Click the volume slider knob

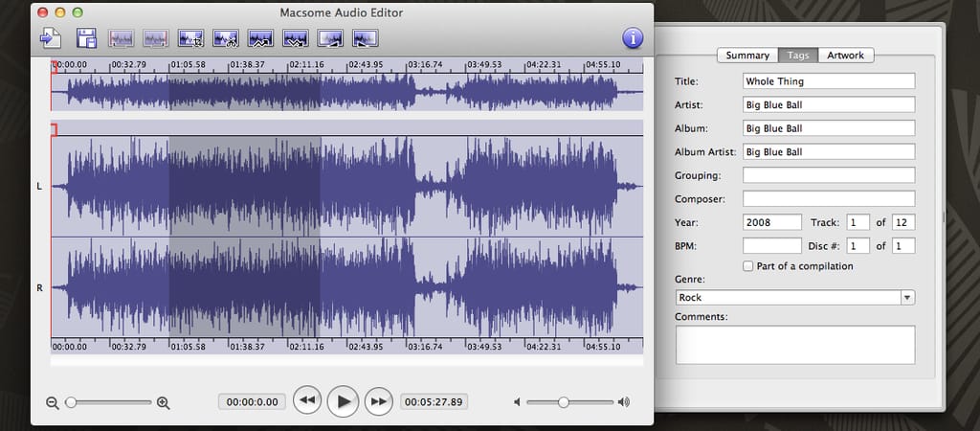tap(564, 402)
